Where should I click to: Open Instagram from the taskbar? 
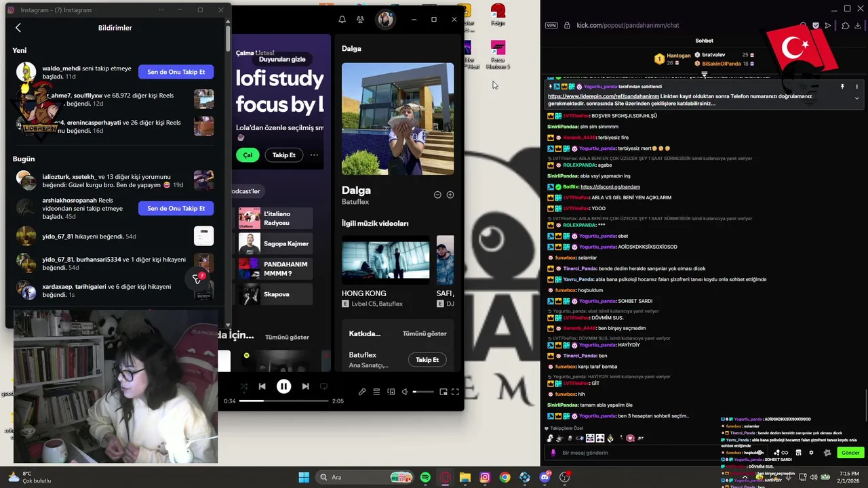pyautogui.click(x=485, y=477)
